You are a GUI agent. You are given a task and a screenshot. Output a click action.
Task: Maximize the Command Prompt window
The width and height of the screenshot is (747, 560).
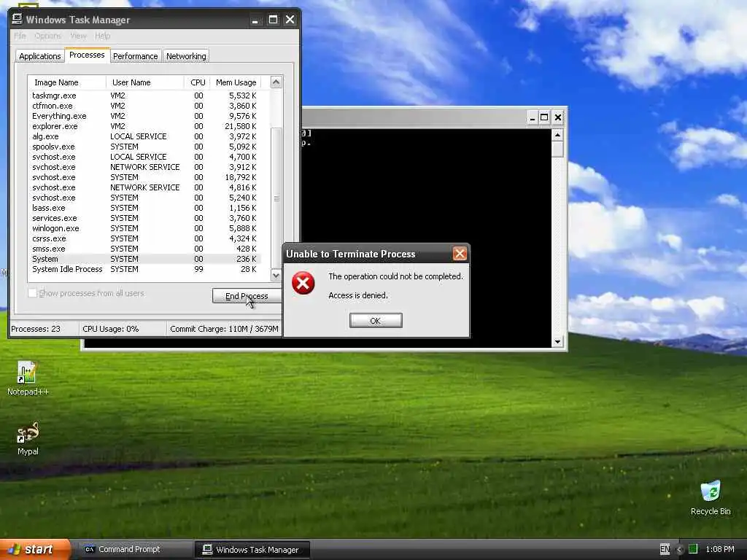pyautogui.click(x=544, y=117)
